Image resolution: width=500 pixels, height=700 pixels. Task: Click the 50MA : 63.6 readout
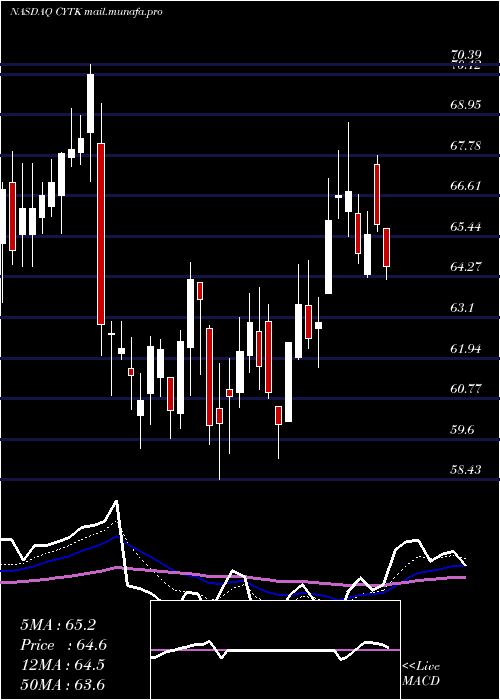point(62,684)
